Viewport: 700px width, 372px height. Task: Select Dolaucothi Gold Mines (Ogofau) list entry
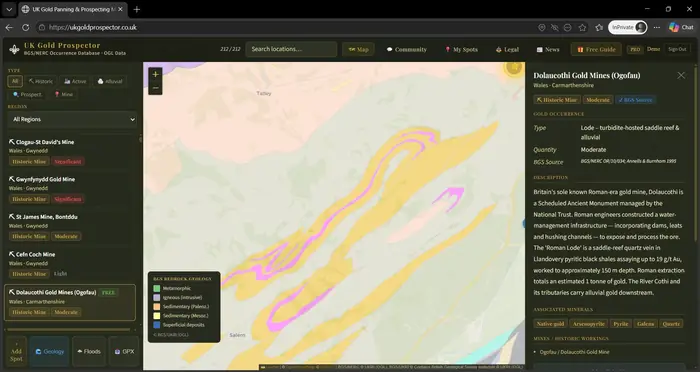click(70, 302)
